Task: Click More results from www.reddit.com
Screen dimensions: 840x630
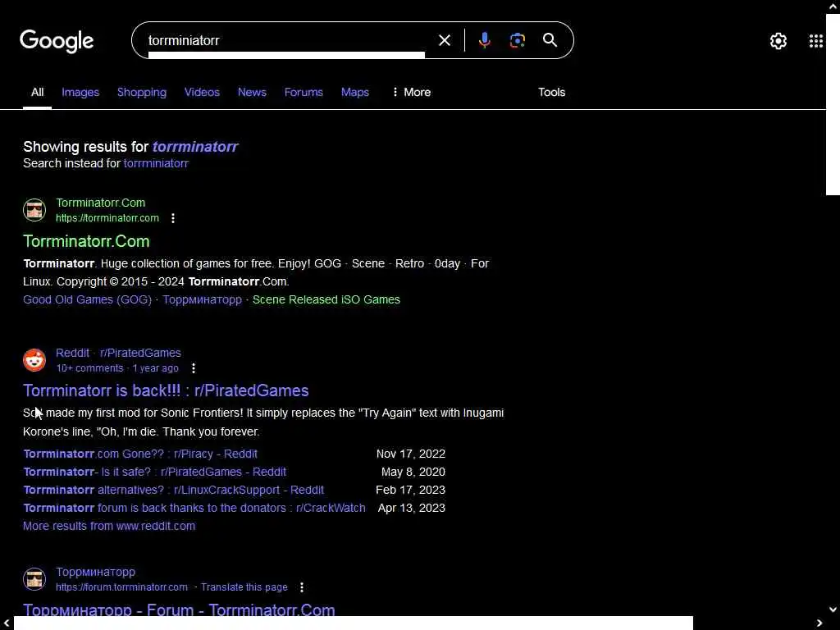Action: pyautogui.click(x=109, y=526)
